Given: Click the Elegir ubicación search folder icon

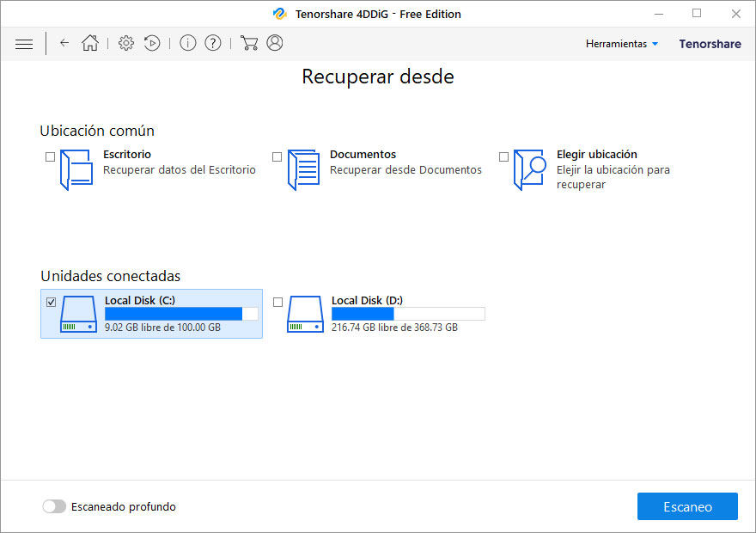Looking at the screenshot, I should (x=530, y=170).
